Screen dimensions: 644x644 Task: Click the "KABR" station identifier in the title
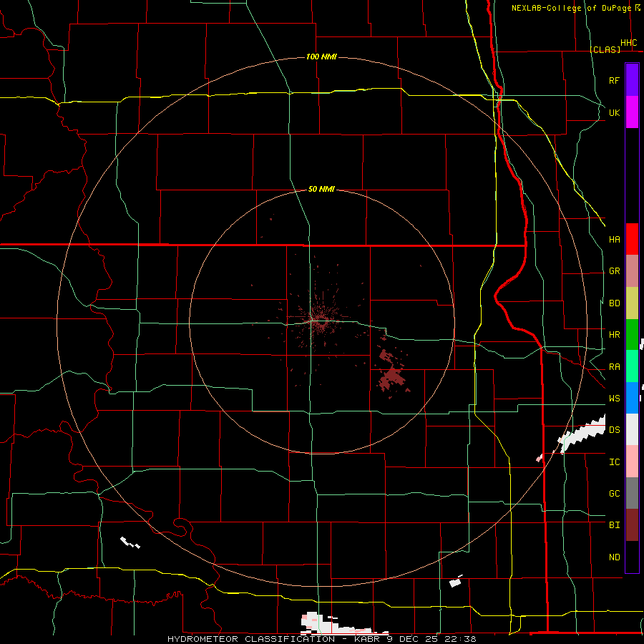(x=368, y=639)
